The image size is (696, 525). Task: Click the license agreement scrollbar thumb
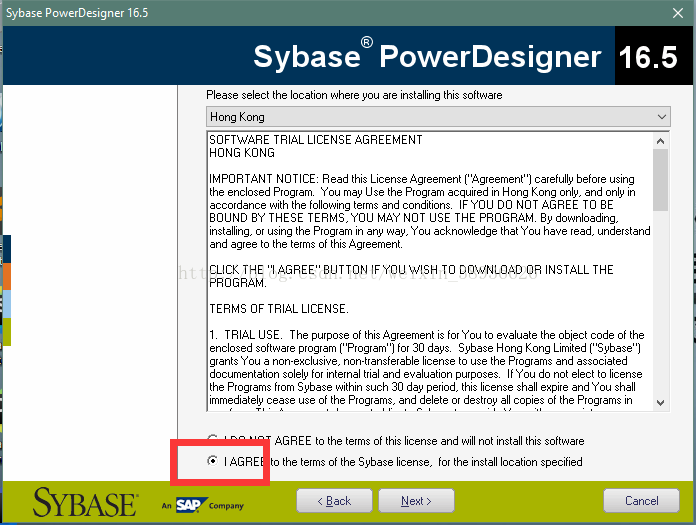(x=660, y=180)
